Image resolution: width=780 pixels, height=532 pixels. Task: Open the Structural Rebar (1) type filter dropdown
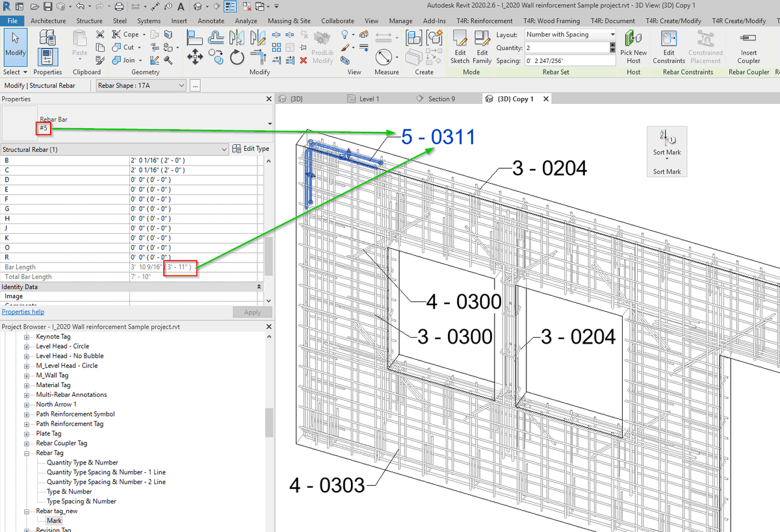[115, 149]
